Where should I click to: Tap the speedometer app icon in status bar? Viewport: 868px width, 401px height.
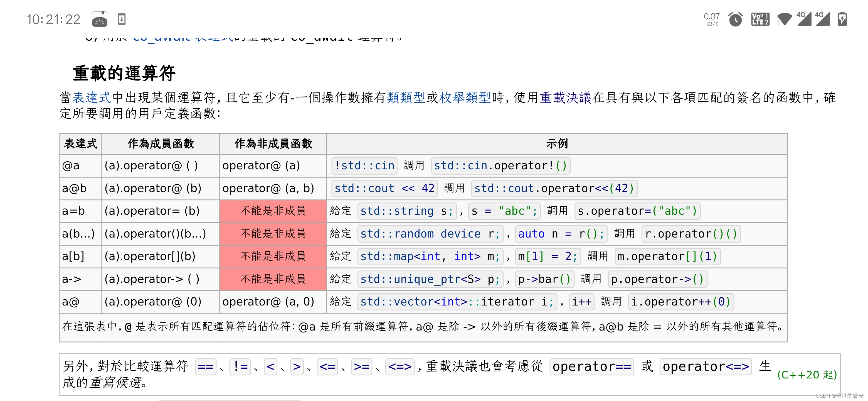pyautogui.click(x=99, y=19)
